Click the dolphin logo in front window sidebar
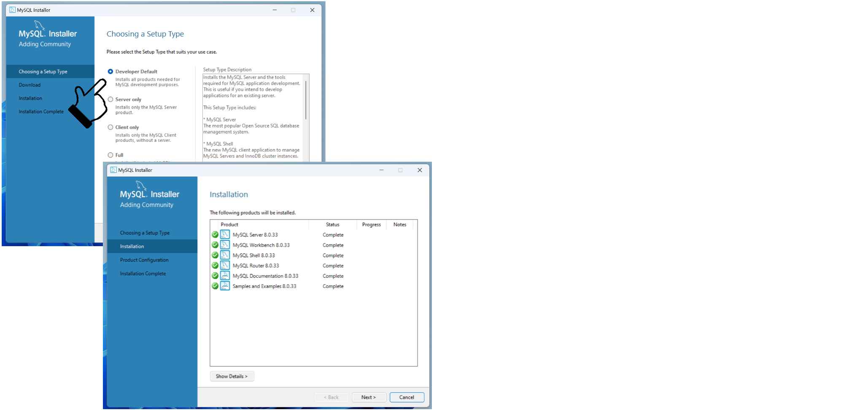This screenshot has width=868, height=410. [141, 185]
